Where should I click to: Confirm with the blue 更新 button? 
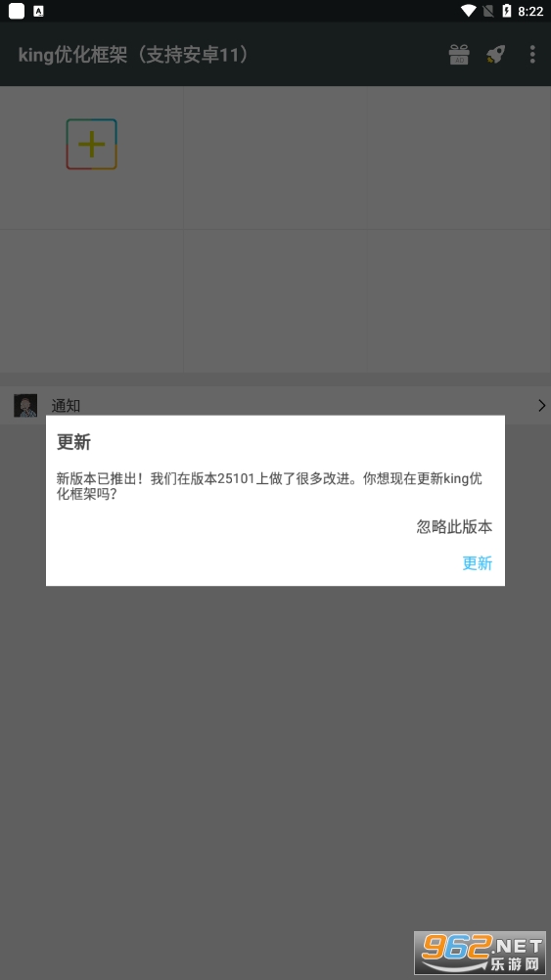(x=478, y=563)
